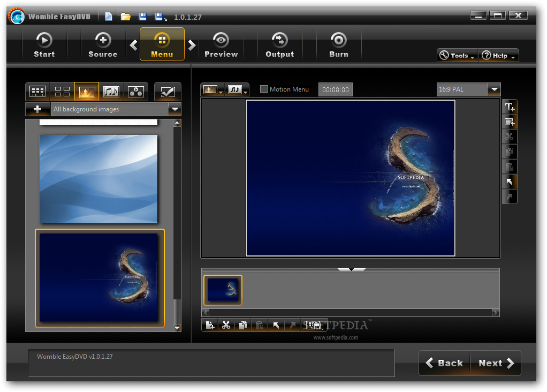This screenshot has width=547, height=392.
Task: Expand the All background images dropdown
Action: coord(175,109)
